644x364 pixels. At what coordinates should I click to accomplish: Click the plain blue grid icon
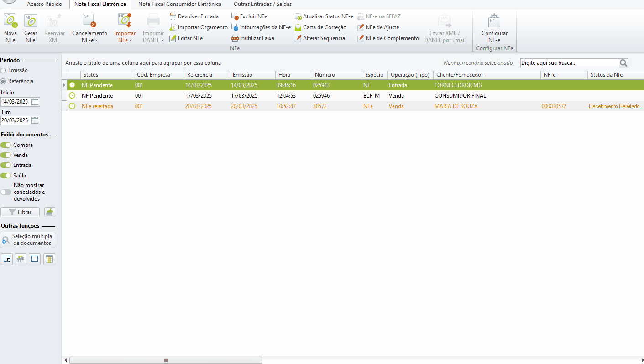click(x=35, y=260)
